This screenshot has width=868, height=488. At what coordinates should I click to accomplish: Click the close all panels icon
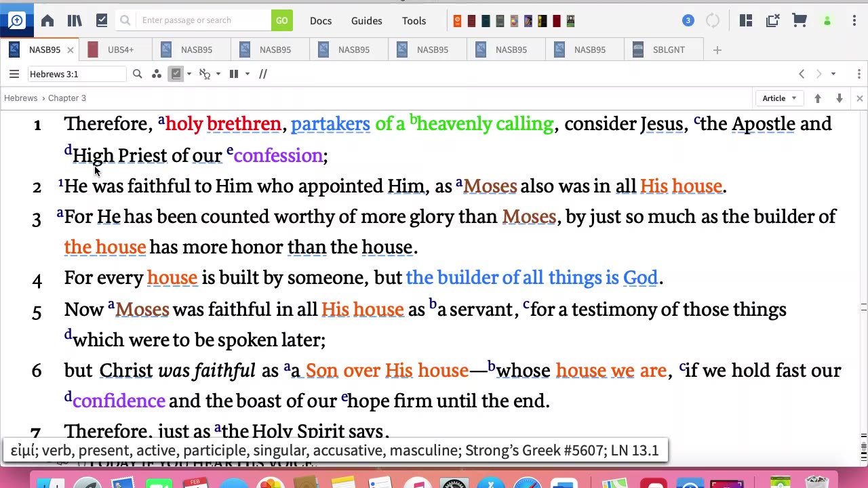773,20
